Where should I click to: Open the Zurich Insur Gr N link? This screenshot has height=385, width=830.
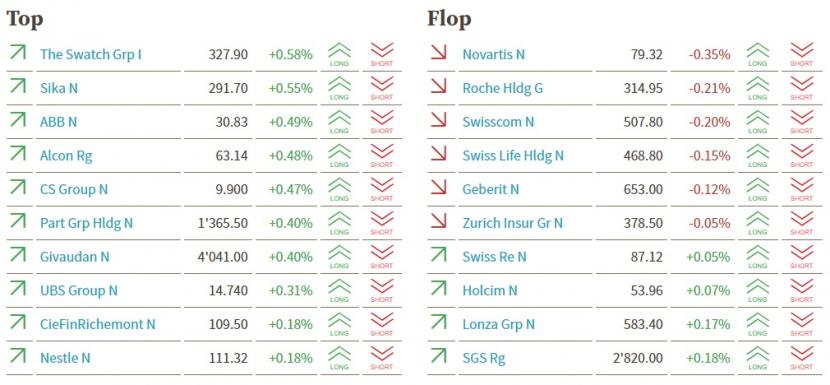512,223
